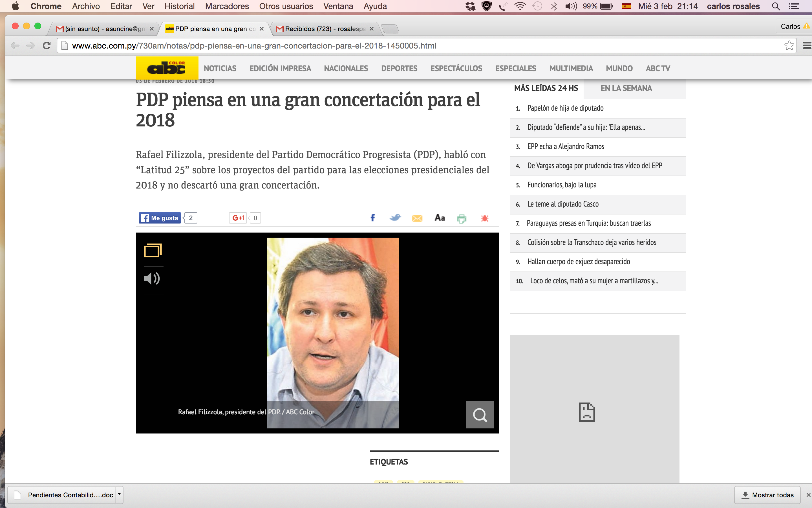
Task: Close the downloads bar
Action: [808, 495]
